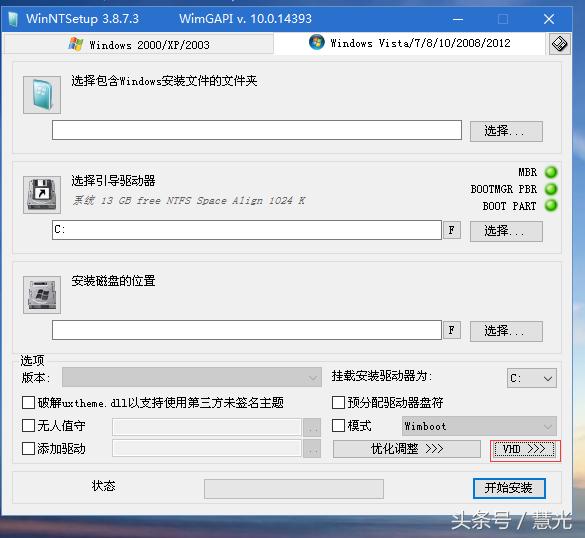Click the 安装磁盘的位置 label
The height and width of the screenshot is (538, 585).
click(113, 281)
